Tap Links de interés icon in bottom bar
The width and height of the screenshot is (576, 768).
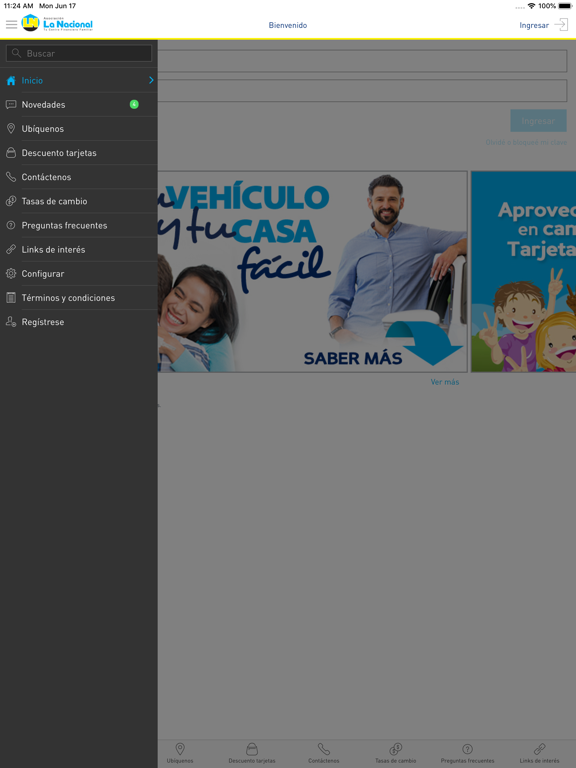pos(539,749)
